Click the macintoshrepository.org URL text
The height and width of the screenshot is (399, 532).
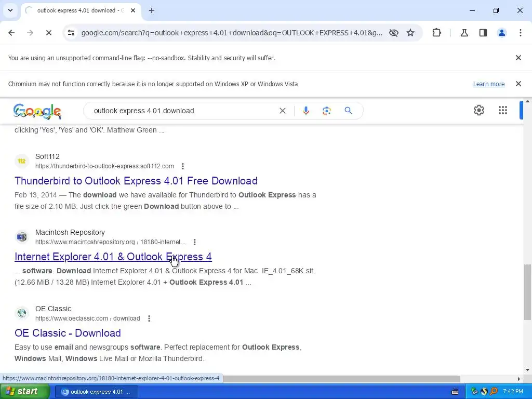tap(110, 242)
